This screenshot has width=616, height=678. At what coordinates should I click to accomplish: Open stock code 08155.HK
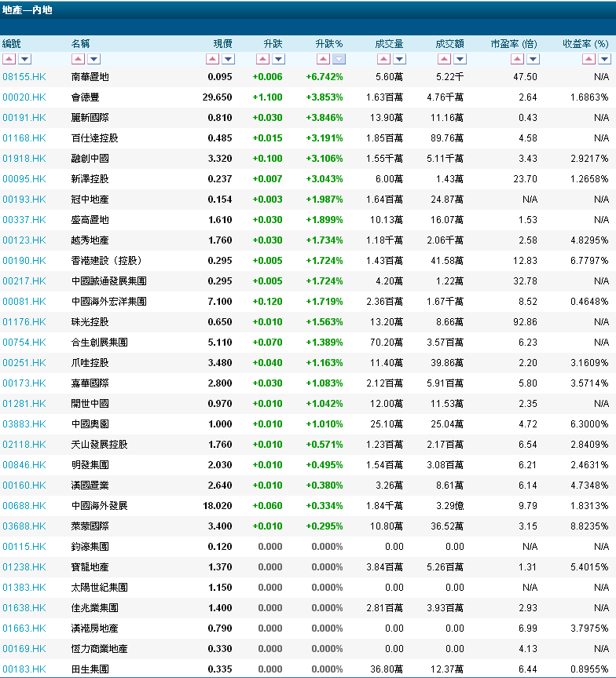coord(24,77)
